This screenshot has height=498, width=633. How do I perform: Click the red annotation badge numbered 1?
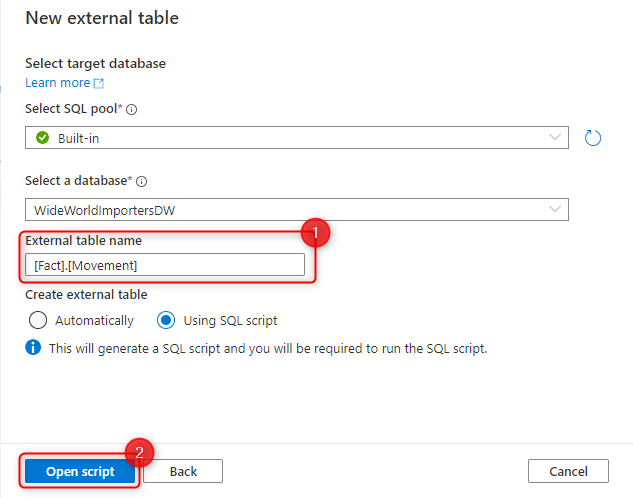(x=315, y=232)
